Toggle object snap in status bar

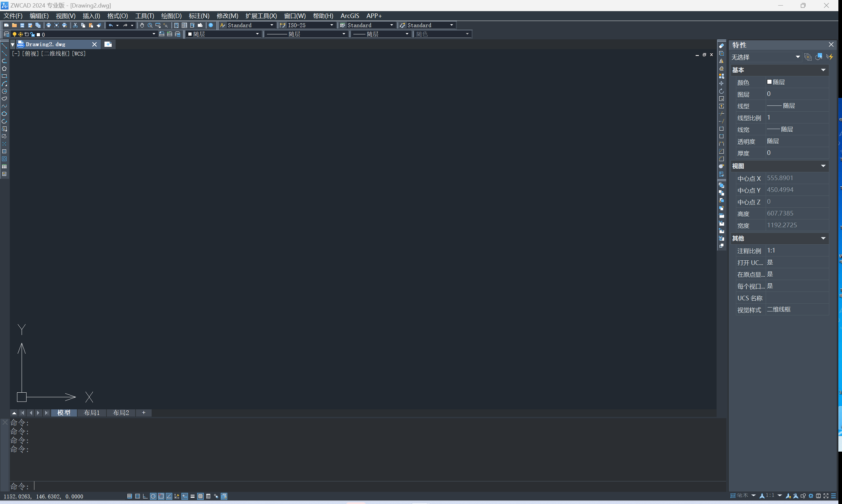click(161, 496)
